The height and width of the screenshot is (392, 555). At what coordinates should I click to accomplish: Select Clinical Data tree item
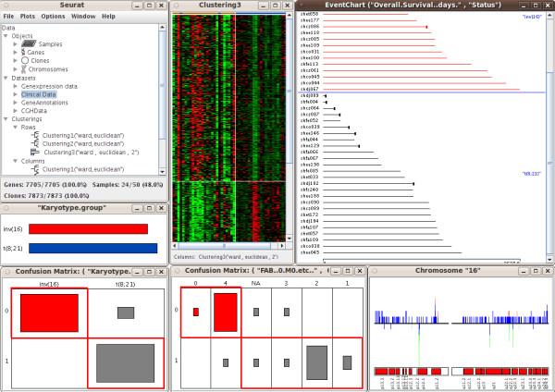tap(39, 94)
